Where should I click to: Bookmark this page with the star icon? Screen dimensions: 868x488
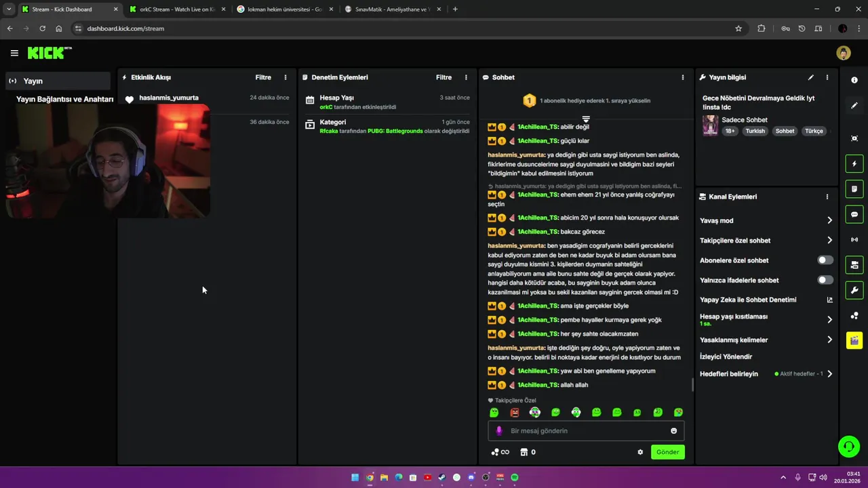(738, 28)
